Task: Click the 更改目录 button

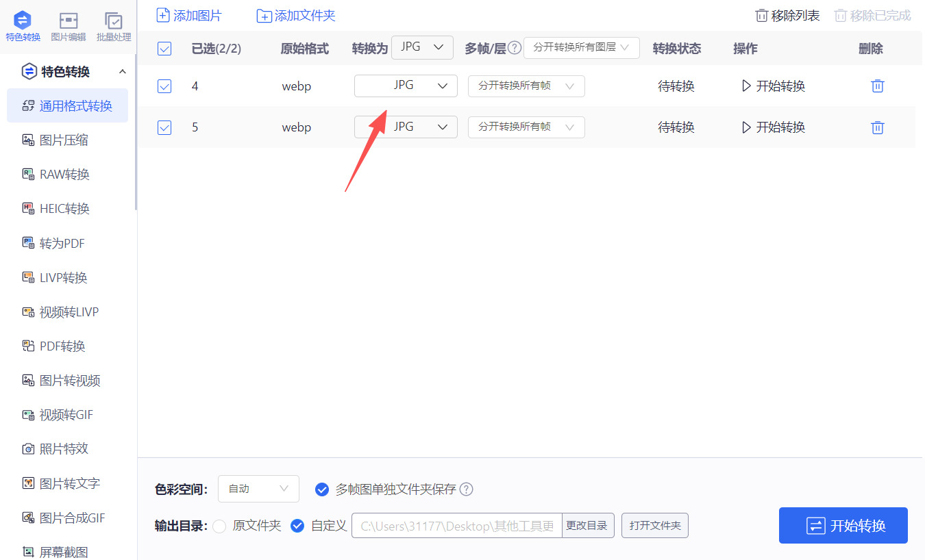Action: click(588, 526)
